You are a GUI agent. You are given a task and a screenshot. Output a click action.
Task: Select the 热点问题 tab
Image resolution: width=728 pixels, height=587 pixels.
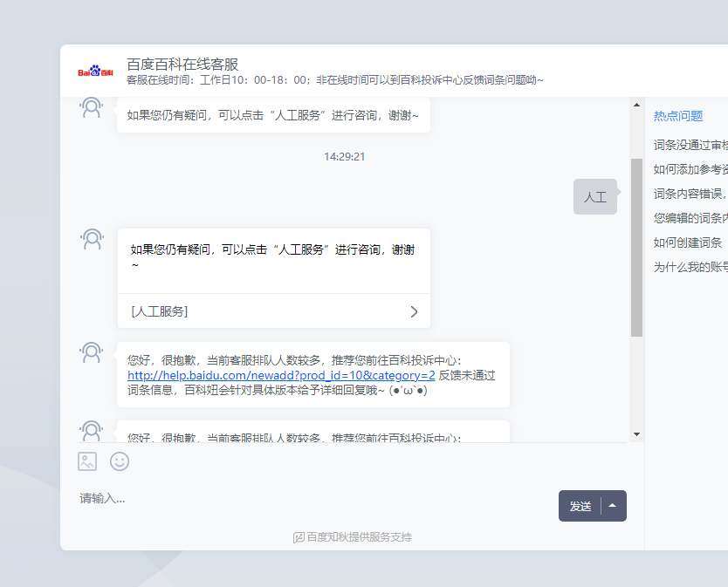[678, 115]
